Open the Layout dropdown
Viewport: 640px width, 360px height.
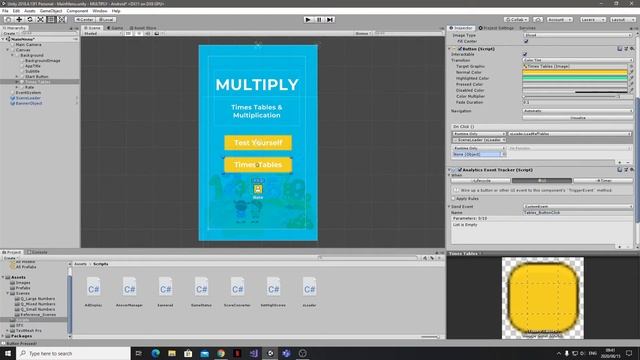(x=622, y=20)
